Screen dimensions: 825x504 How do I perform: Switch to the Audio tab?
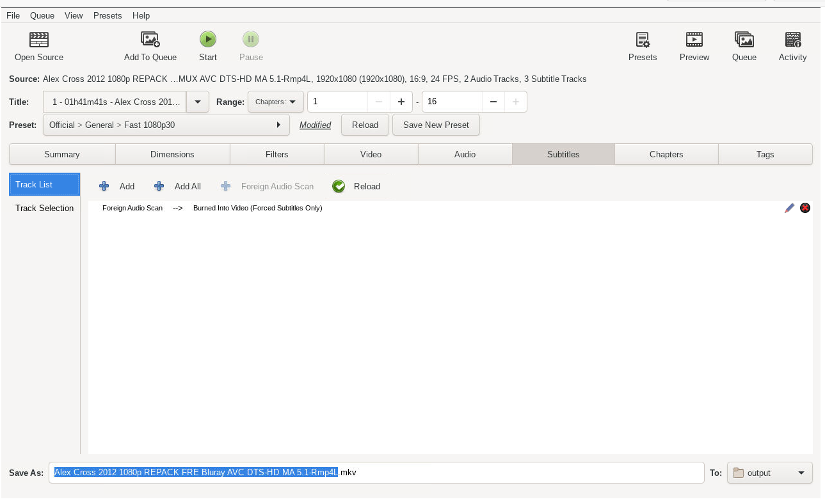465,154
